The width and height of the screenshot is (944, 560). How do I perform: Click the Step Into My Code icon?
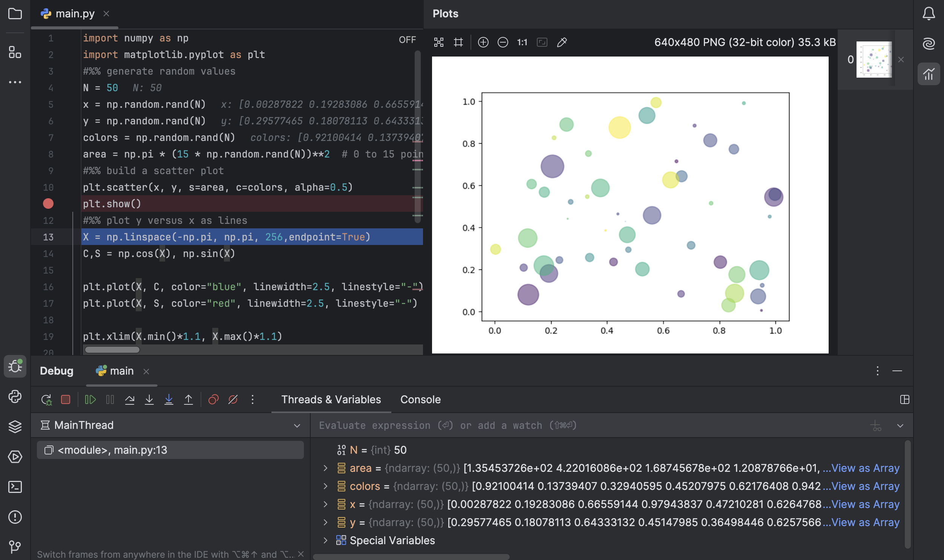pos(169,399)
